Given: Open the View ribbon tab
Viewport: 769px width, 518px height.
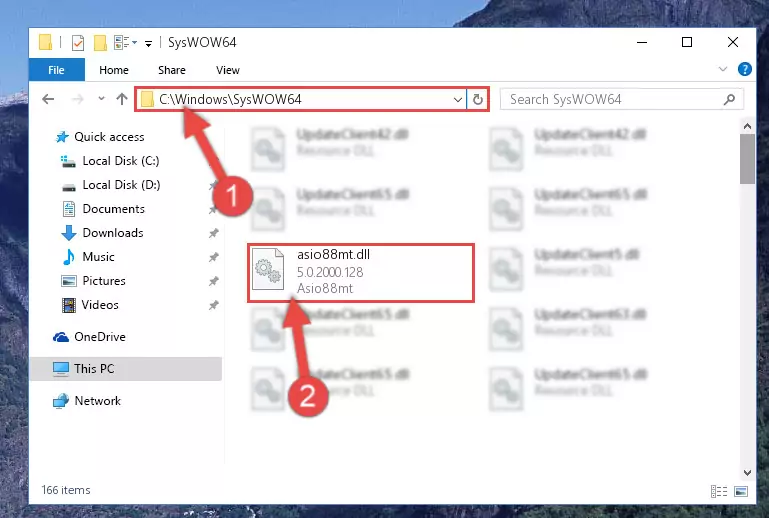Looking at the screenshot, I should tap(228, 70).
